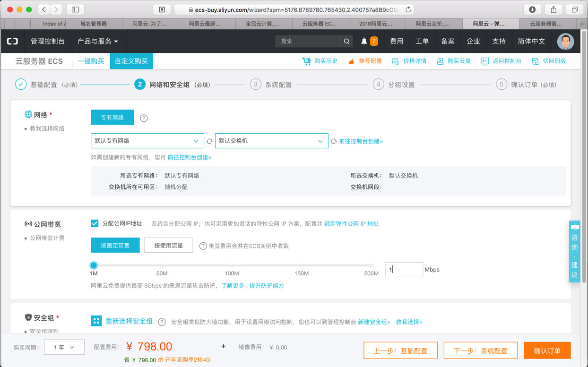Viewport: 588px width, 367px height.
Task: Click the 购买历史 cart icon
Action: point(306,61)
